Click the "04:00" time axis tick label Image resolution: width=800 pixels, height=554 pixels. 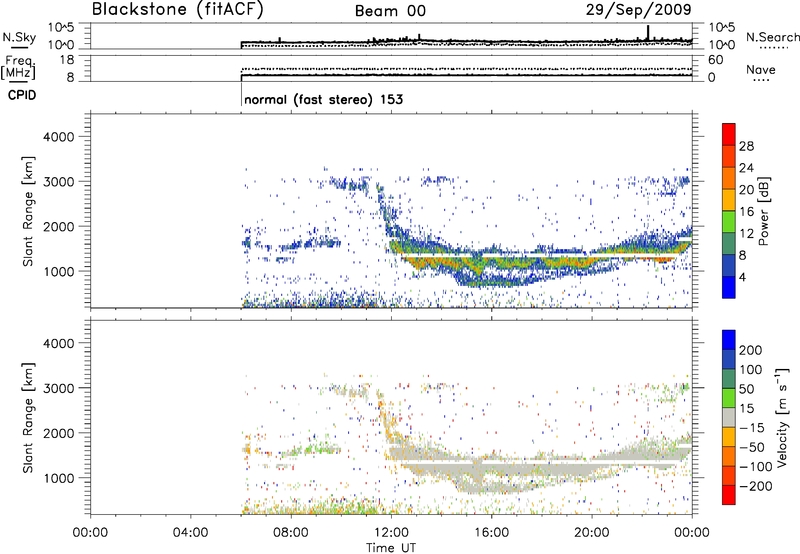pyautogui.click(x=190, y=533)
